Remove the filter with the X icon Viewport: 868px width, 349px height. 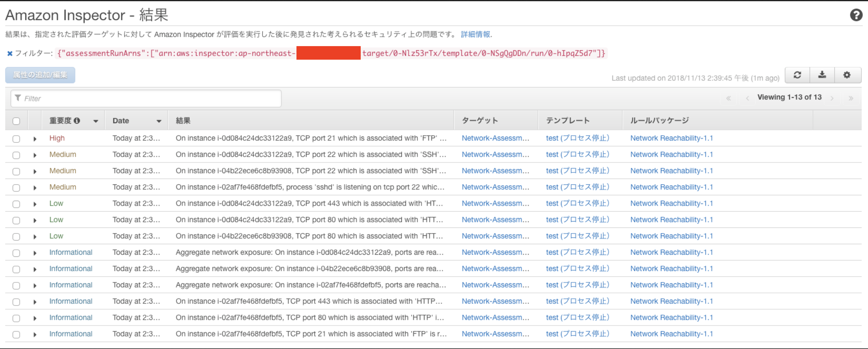(10, 53)
